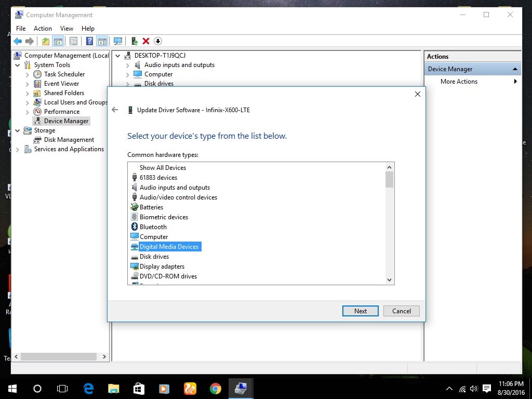Click More Actions in the Actions pane
Viewport: 532px width, 399px height.
click(x=459, y=82)
